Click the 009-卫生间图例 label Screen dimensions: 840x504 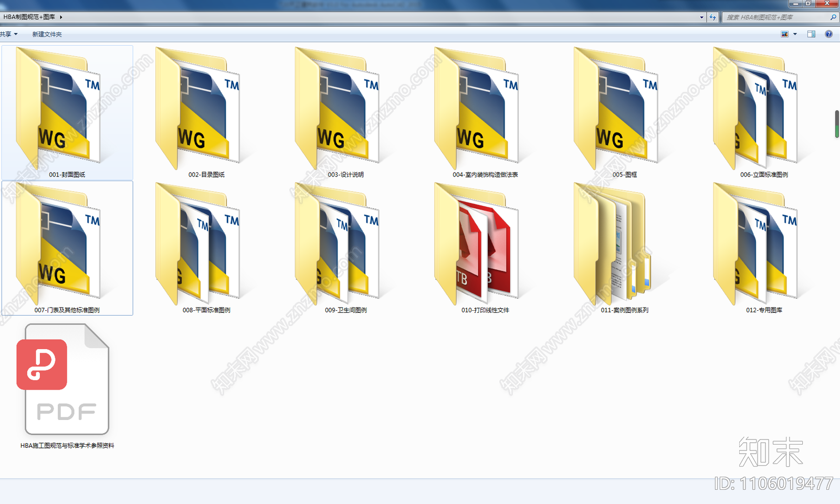(346, 310)
